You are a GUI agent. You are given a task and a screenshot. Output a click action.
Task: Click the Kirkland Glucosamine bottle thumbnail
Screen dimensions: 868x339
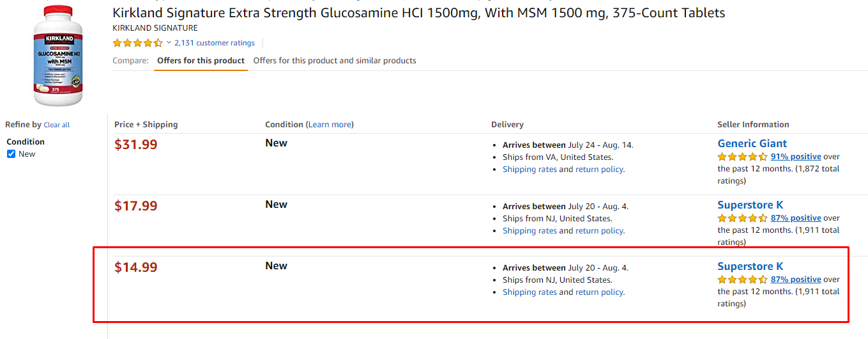[x=58, y=54]
